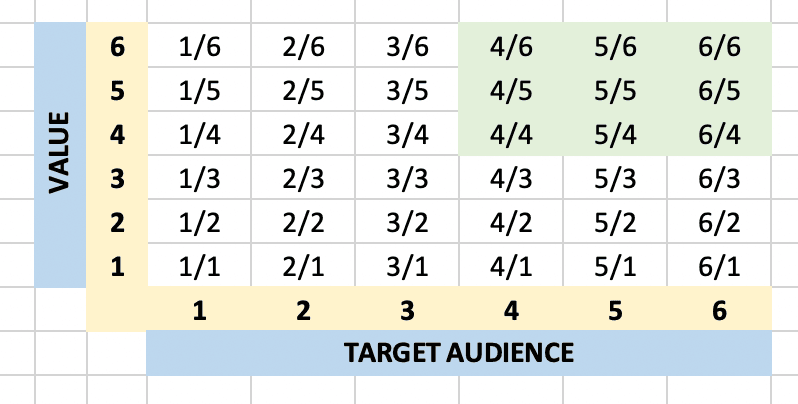Click the cell showing 5/2
Viewport: 798px width, 404px height.
pyautogui.click(x=615, y=223)
